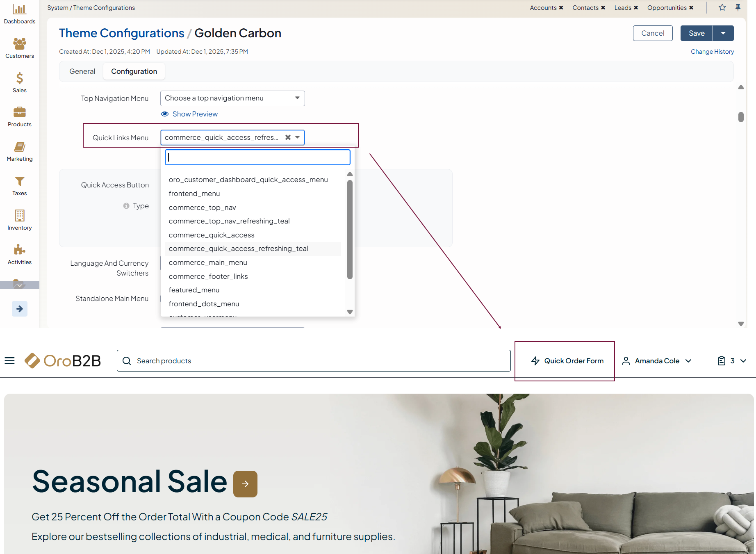Mark page as favorite with star icon

pos(722,7)
